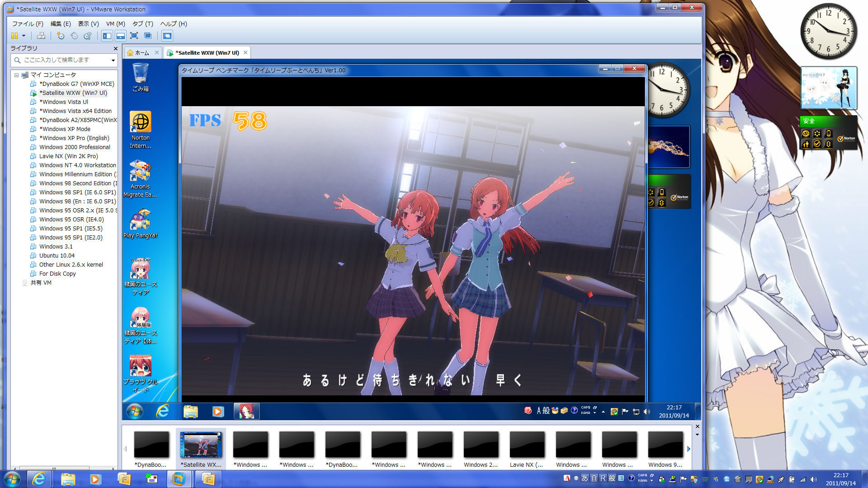Select Windows 2000 Professional VM
The image size is (868, 488).
pos(75,147)
